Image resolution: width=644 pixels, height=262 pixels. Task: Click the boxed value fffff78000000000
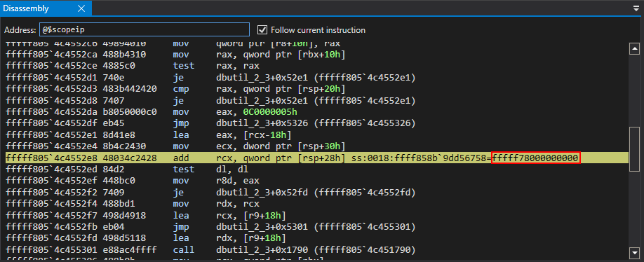536,158
